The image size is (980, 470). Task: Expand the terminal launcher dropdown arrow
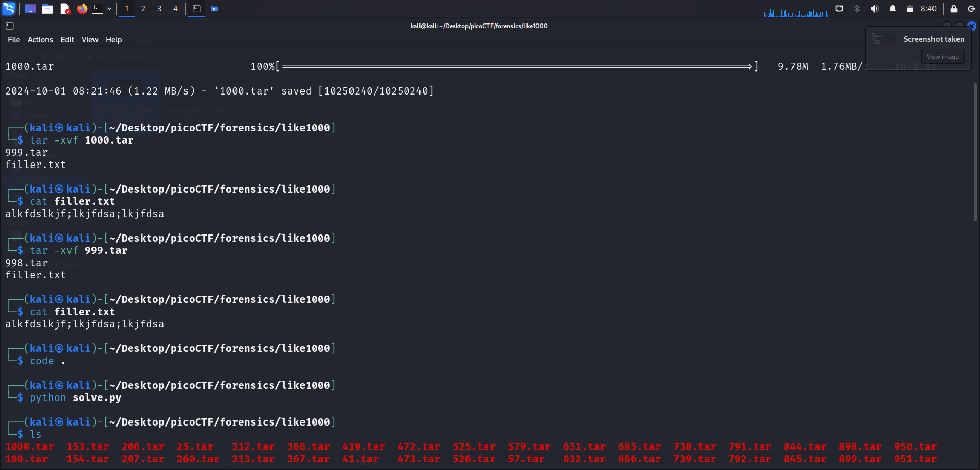109,9
